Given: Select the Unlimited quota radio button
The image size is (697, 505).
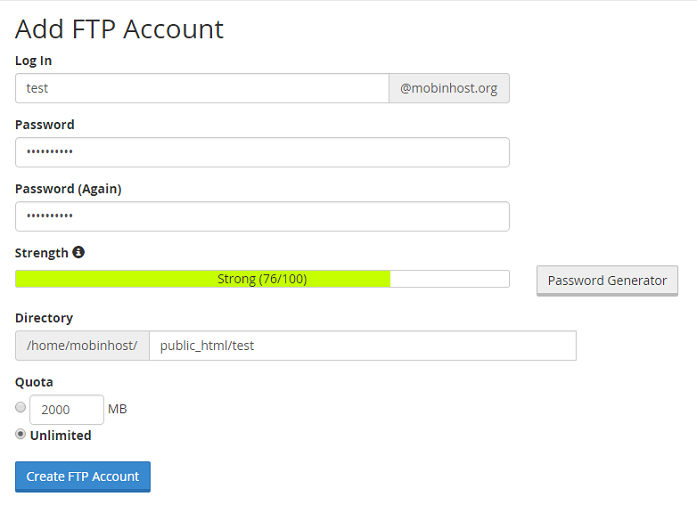Looking at the screenshot, I should click(x=20, y=433).
